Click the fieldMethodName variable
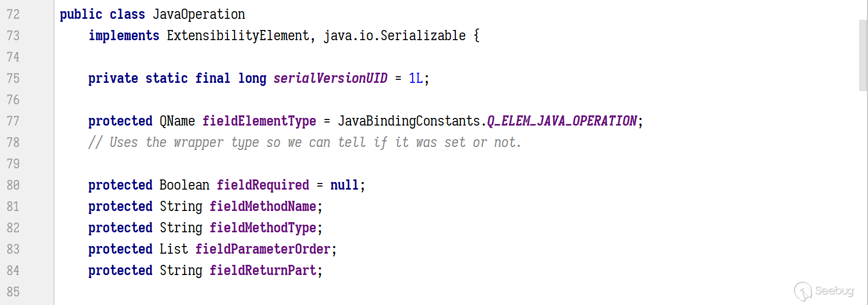Image resolution: width=868 pixels, height=305 pixels. pos(263,206)
